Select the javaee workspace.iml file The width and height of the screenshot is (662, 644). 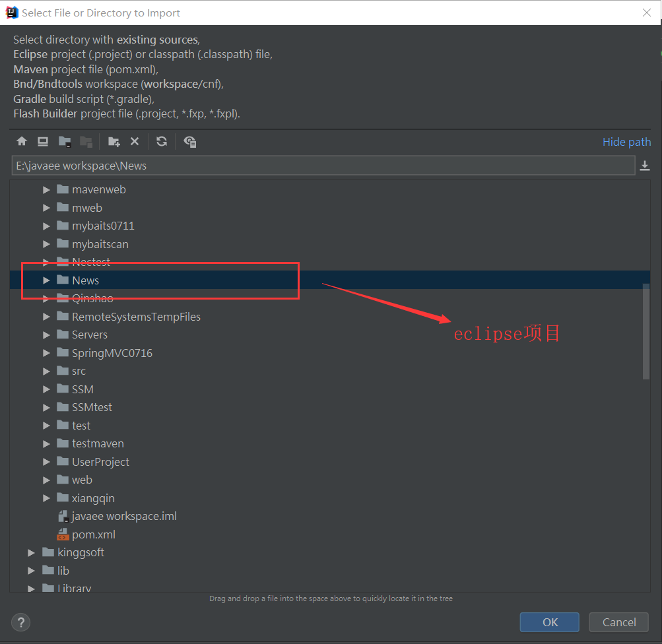click(x=124, y=516)
